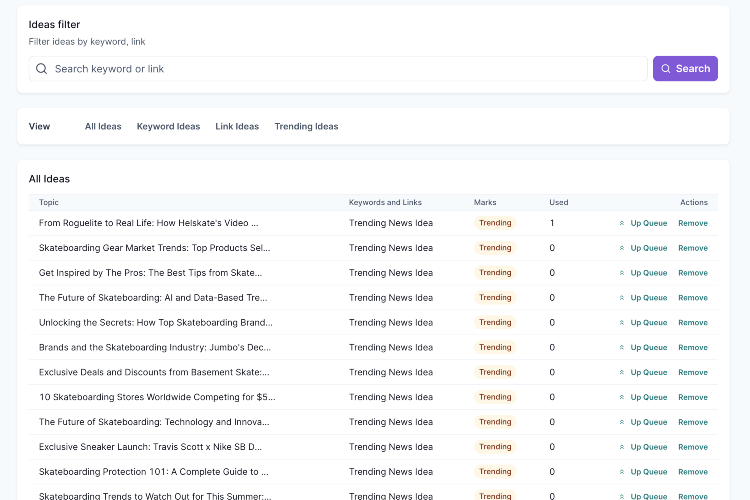Click Trending badge on Skateboarding Gear Market row

495,248
